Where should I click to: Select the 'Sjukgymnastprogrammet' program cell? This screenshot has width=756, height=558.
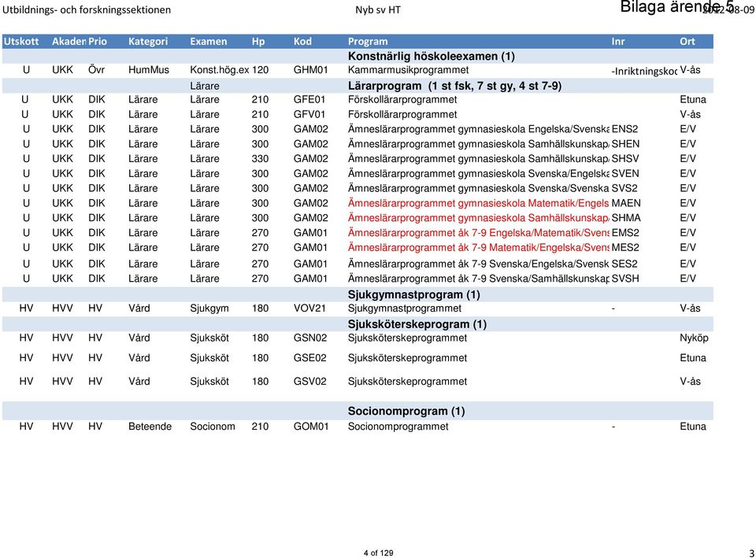(x=405, y=309)
